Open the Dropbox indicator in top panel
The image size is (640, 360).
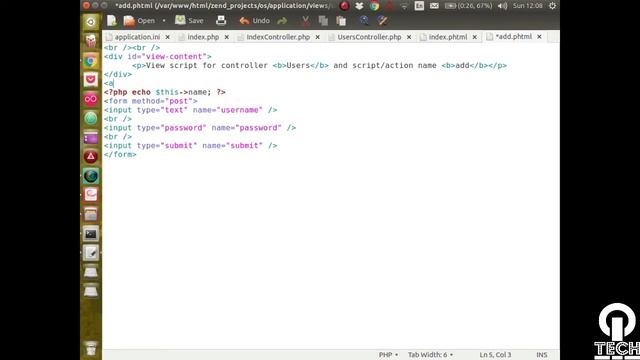pyautogui.click(x=359, y=6)
